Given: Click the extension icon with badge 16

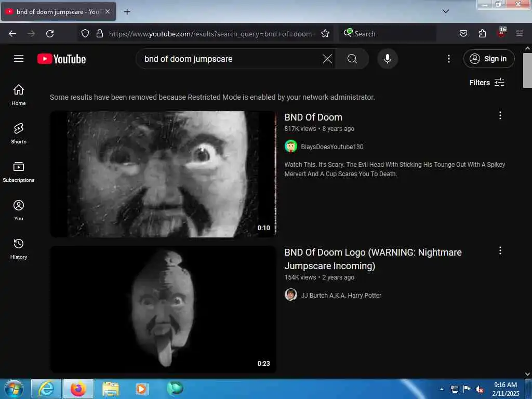Looking at the screenshot, I should click(501, 33).
